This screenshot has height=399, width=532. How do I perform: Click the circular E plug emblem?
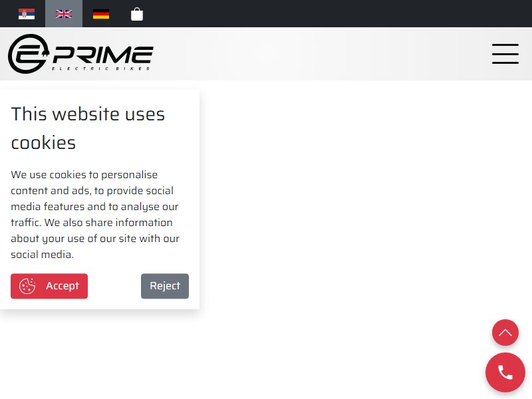(x=29, y=54)
